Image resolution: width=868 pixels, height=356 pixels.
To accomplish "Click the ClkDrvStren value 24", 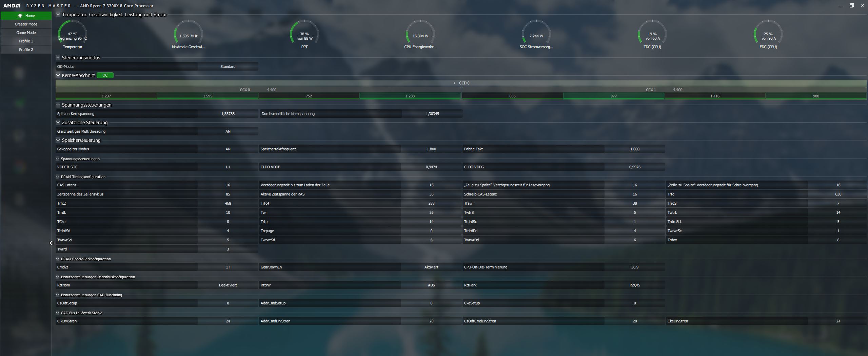I will pos(228,321).
